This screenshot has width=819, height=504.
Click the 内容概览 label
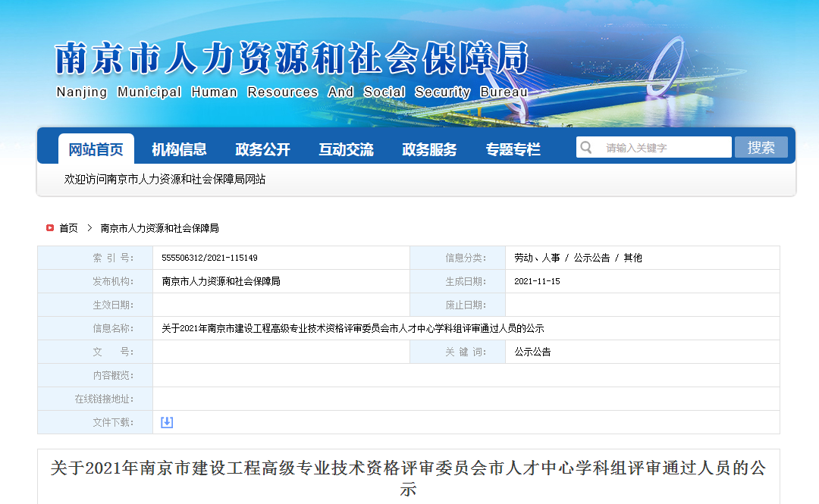coord(113,375)
